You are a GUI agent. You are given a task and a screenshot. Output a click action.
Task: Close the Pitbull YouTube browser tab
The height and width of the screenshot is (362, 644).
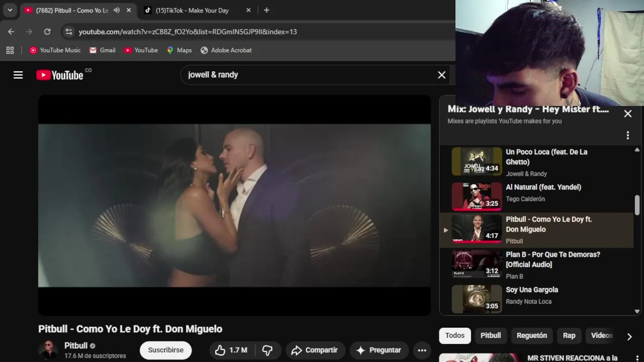click(129, 10)
